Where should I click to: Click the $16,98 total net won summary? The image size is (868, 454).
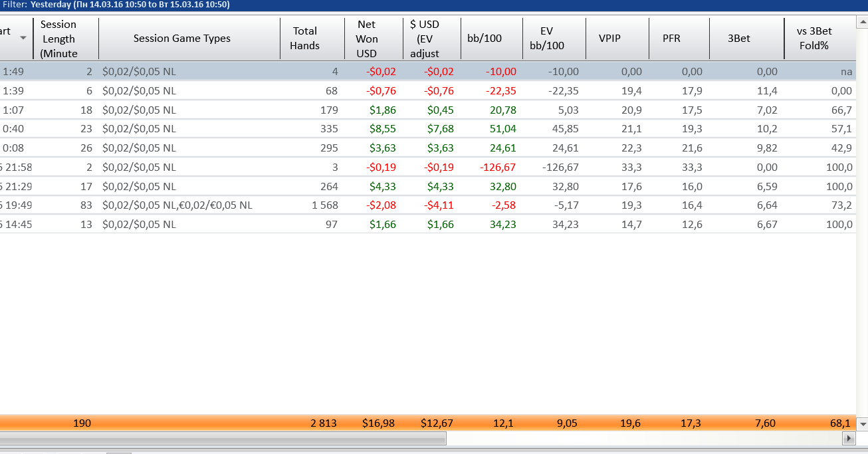(x=379, y=423)
